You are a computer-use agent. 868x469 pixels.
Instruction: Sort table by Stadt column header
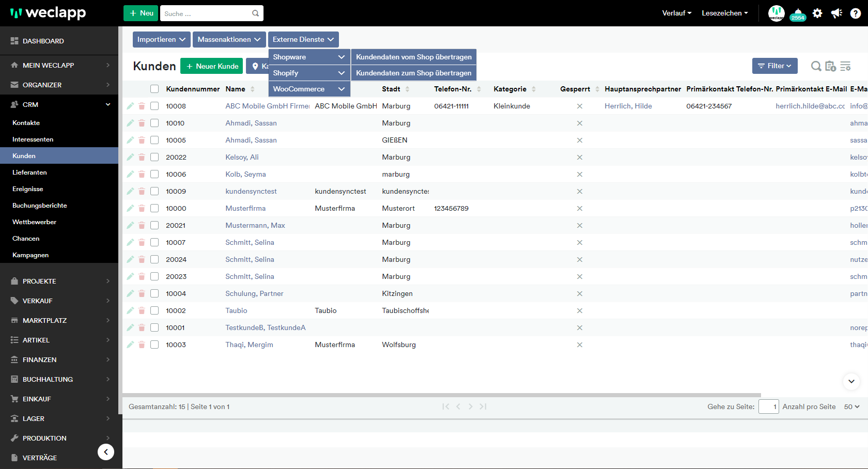coord(396,89)
